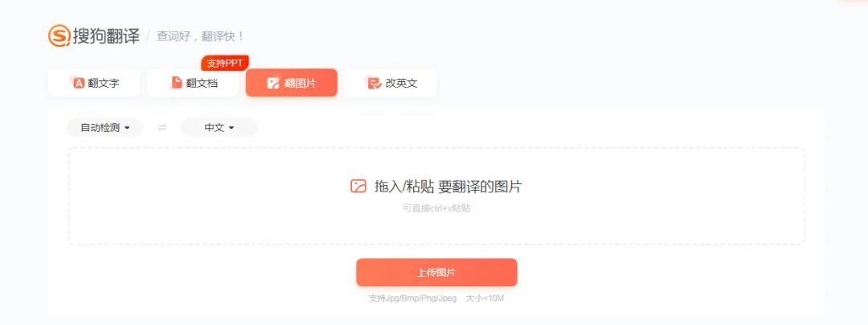868x325 pixels.
Task: Open the 中文 target language dropdown
Action: point(219,127)
